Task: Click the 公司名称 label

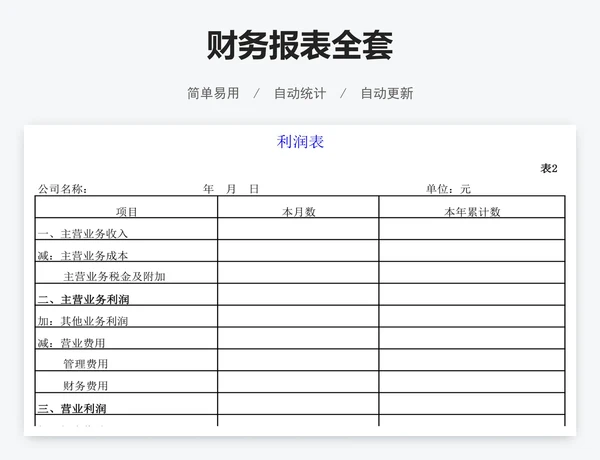Action: click(x=63, y=189)
